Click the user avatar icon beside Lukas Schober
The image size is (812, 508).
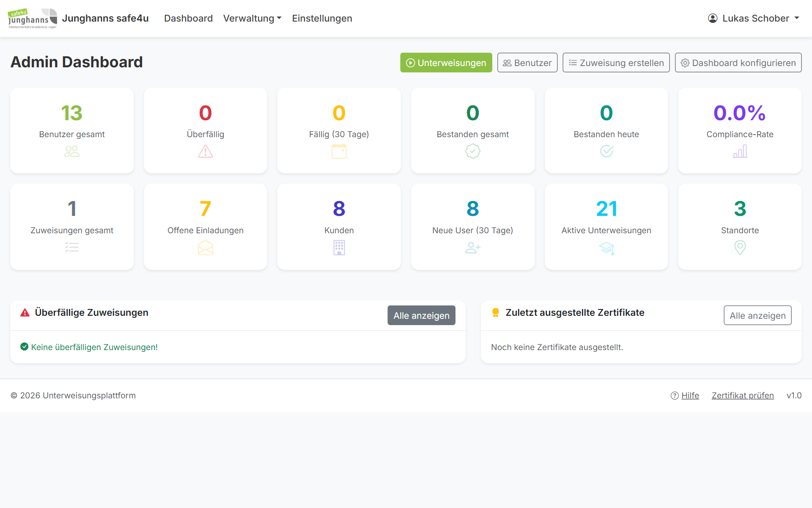tap(713, 18)
